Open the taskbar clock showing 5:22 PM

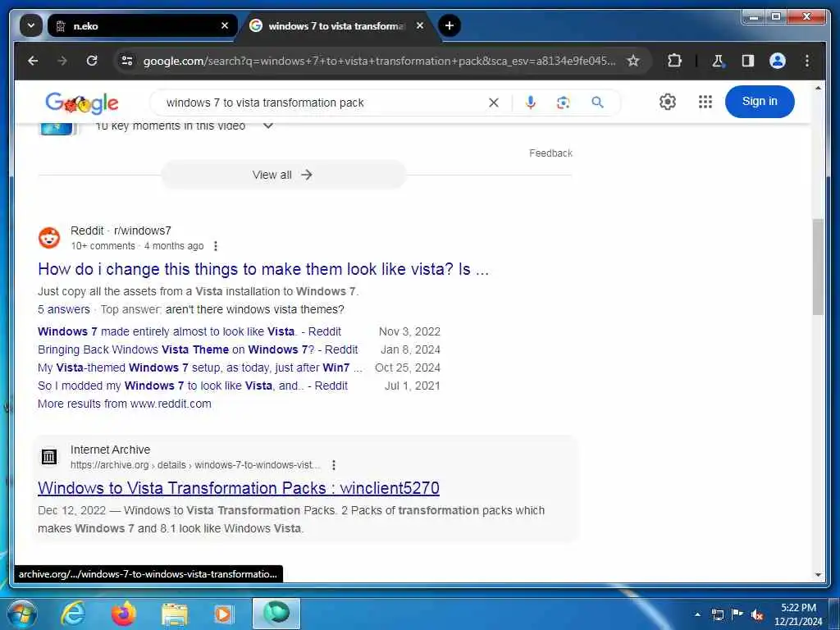(x=798, y=614)
